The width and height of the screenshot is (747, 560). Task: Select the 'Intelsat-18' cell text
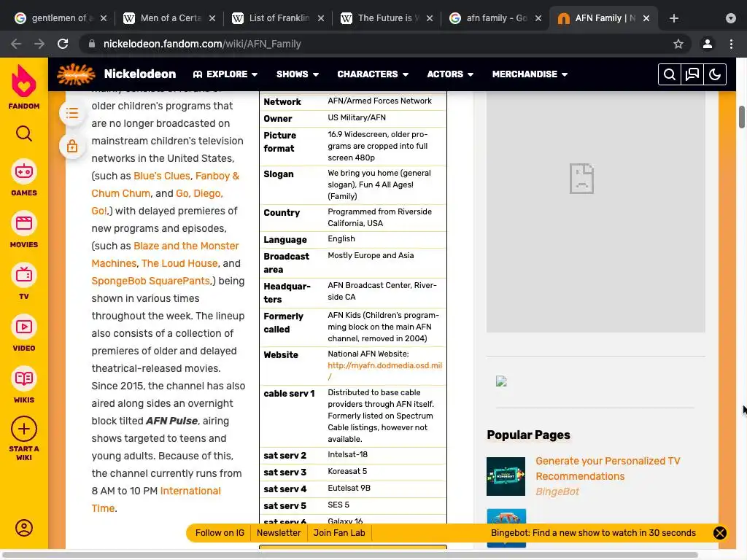pos(347,455)
